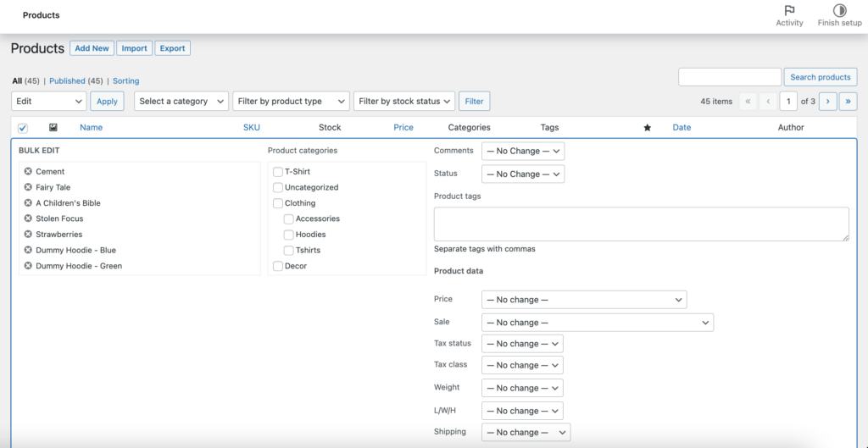Remove Cement from bulk edit list
The width and height of the screenshot is (868, 448).
[x=28, y=171]
